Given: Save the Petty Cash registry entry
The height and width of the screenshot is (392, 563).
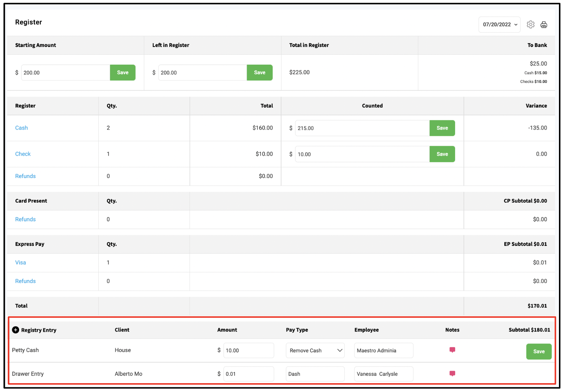Looking at the screenshot, I should [x=539, y=352].
